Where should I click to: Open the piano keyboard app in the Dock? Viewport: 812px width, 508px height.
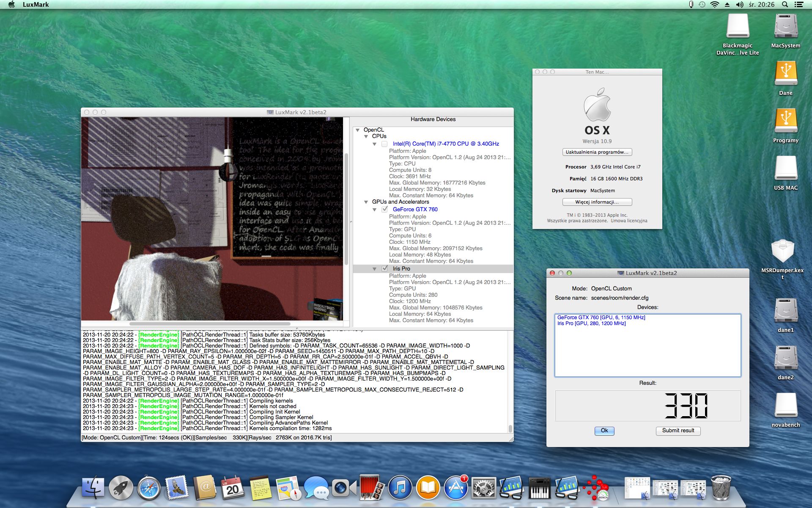540,488
